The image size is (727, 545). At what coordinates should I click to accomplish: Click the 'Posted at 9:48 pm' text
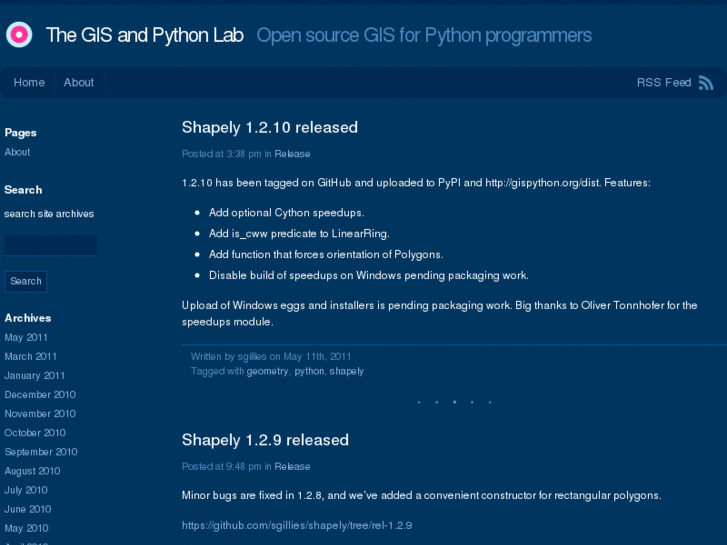[221, 467]
